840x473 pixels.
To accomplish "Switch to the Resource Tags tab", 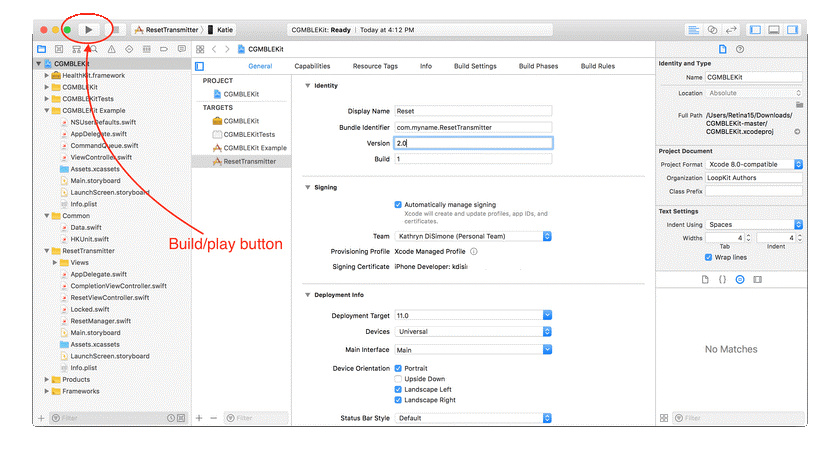I will pyautogui.click(x=375, y=66).
